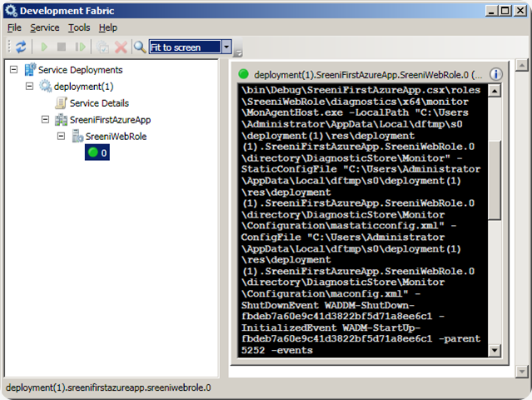
Task: Click the Service Deployments tree icon
Action: 30,70
